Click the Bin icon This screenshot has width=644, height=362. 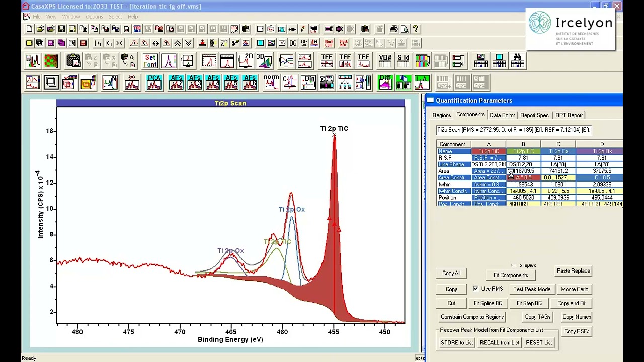[308, 82]
